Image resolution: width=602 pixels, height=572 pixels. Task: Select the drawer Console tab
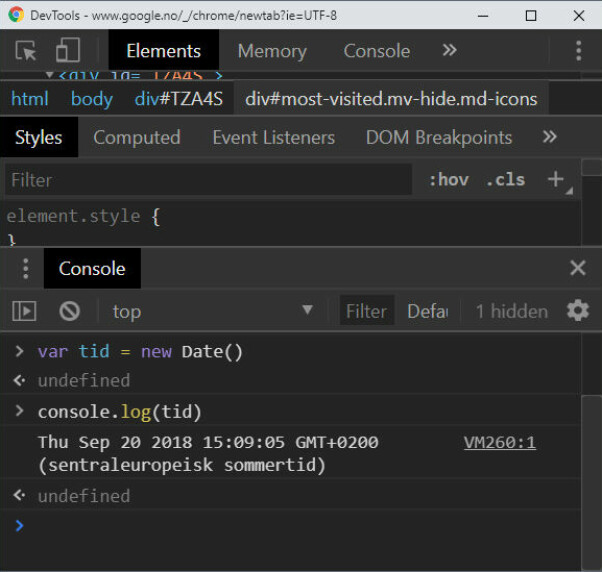point(92,268)
